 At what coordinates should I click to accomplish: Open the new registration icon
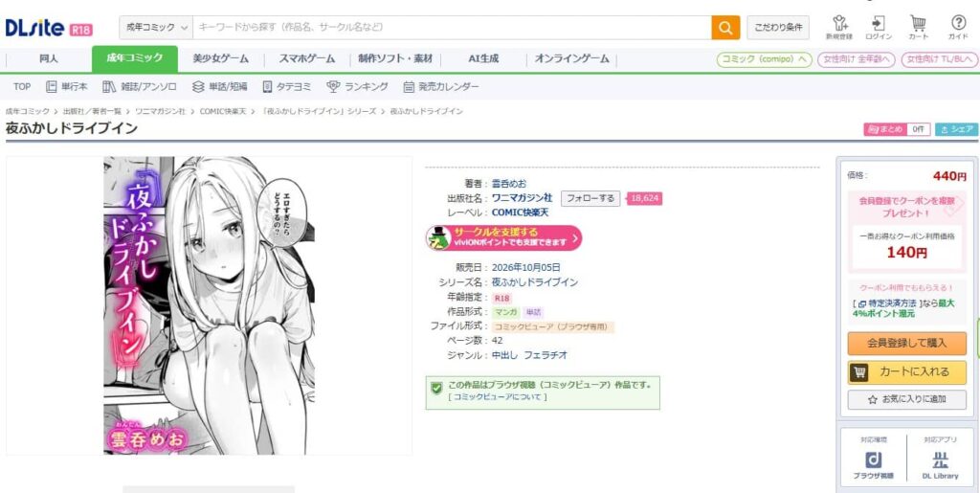click(x=838, y=28)
